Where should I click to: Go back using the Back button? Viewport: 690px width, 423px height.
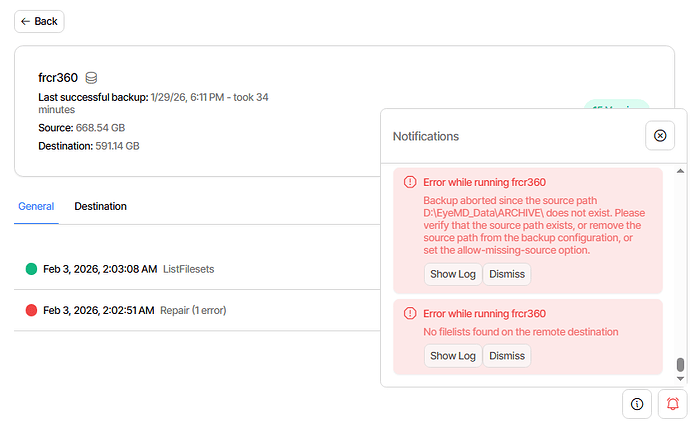click(39, 21)
